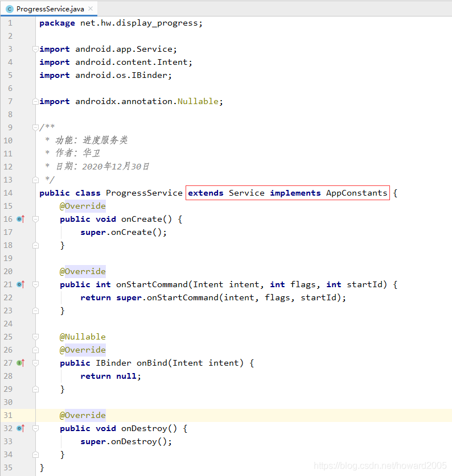
Task: Click the extends keyword on line 14
Action: (206, 193)
